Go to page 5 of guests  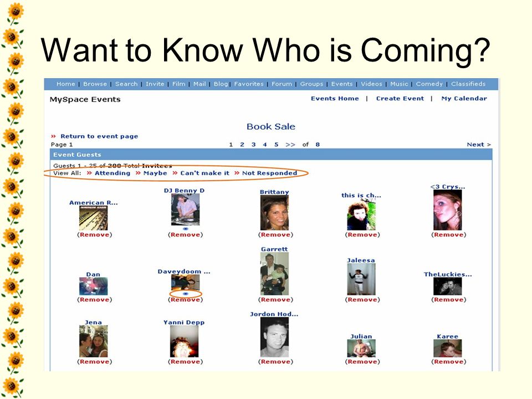pyautogui.click(x=276, y=145)
